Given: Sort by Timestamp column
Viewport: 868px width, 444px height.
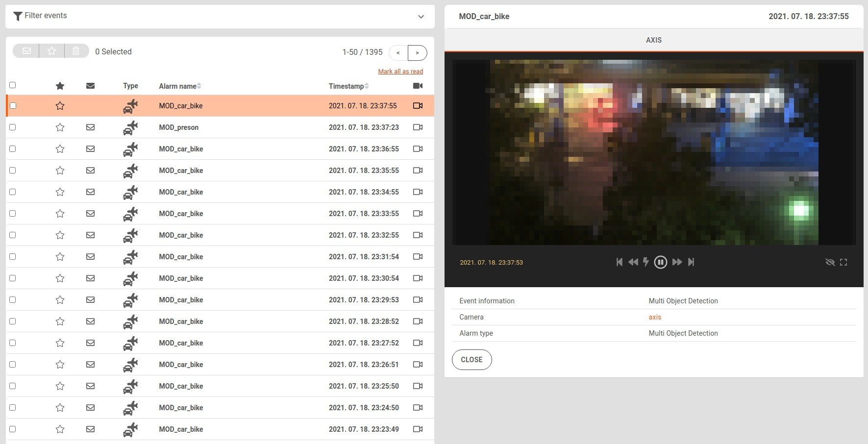Looking at the screenshot, I should pos(348,86).
